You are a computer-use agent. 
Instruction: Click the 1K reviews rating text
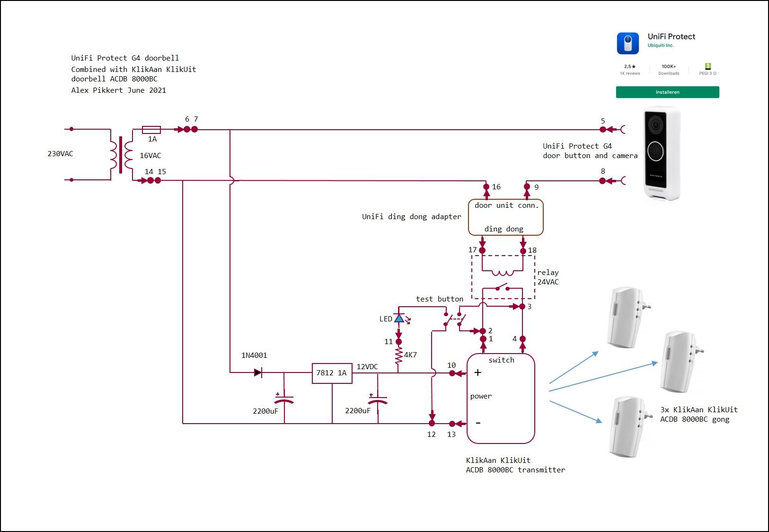pos(630,73)
